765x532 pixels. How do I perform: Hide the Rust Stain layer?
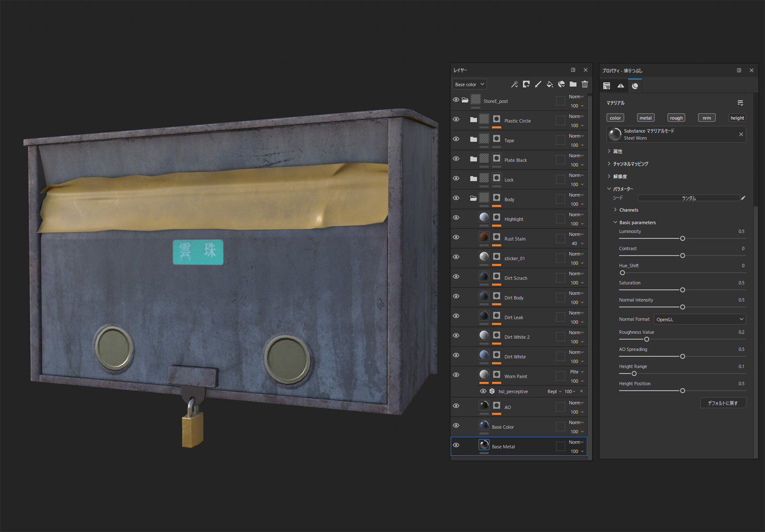[x=456, y=237]
